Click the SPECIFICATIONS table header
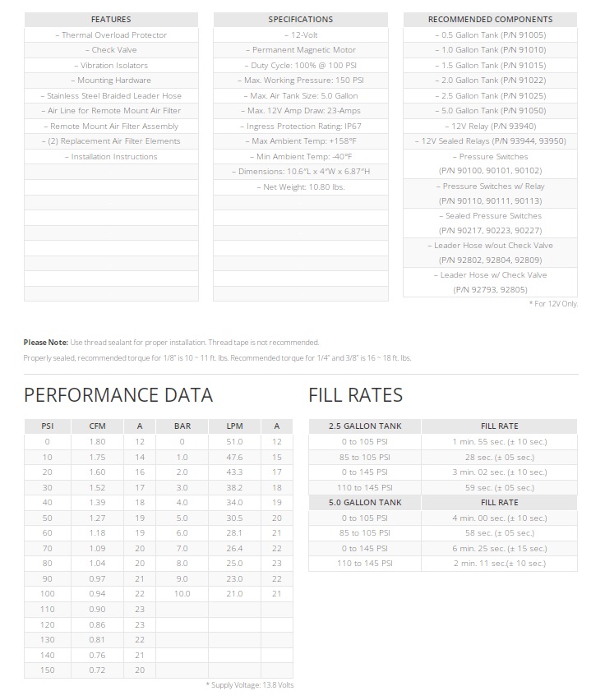This screenshot has width=605, height=700. pos(300,19)
